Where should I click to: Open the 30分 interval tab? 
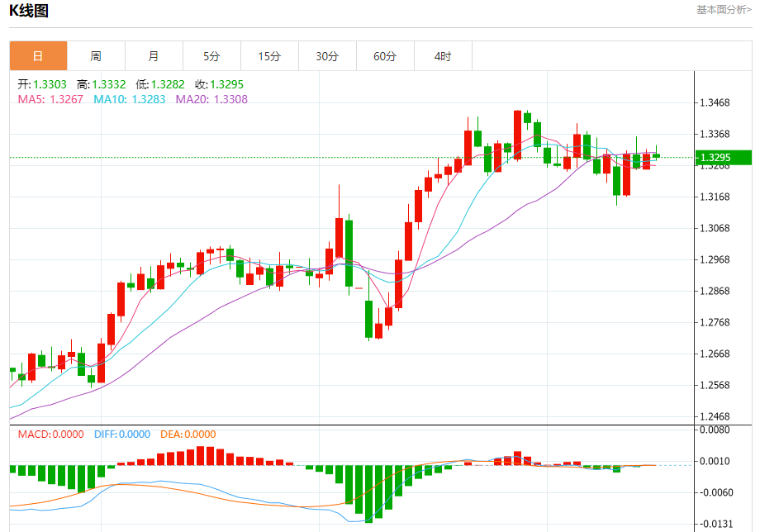(x=327, y=56)
